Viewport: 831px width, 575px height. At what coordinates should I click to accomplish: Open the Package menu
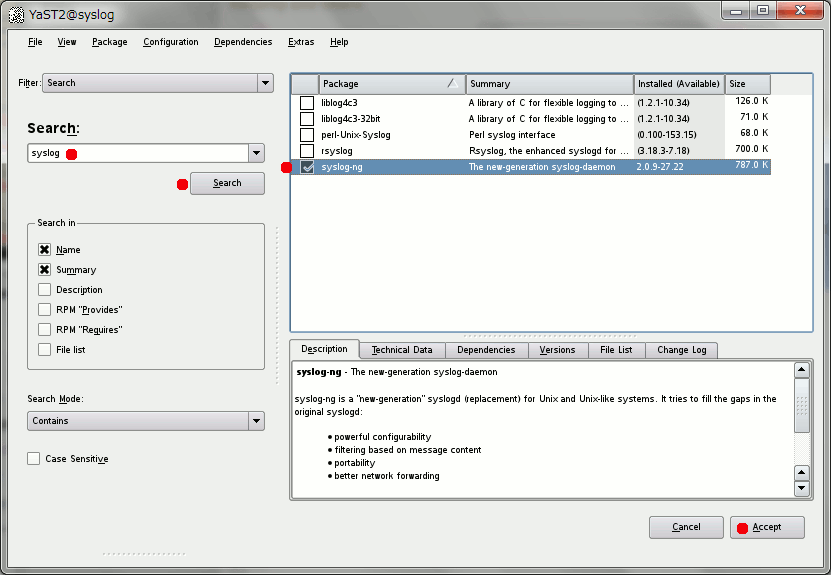coord(110,42)
